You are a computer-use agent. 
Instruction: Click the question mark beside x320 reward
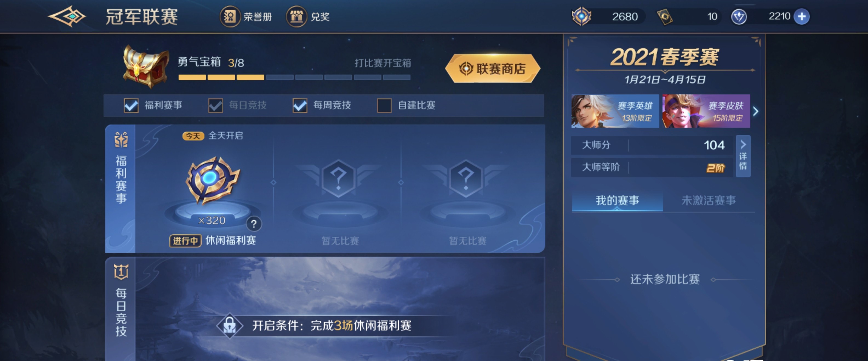pyautogui.click(x=254, y=224)
